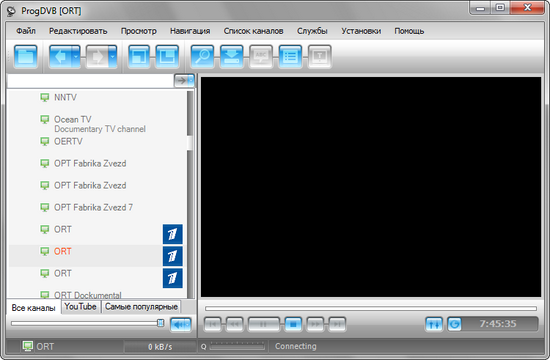
Task: Click the Connecting status text
Action: (x=296, y=346)
